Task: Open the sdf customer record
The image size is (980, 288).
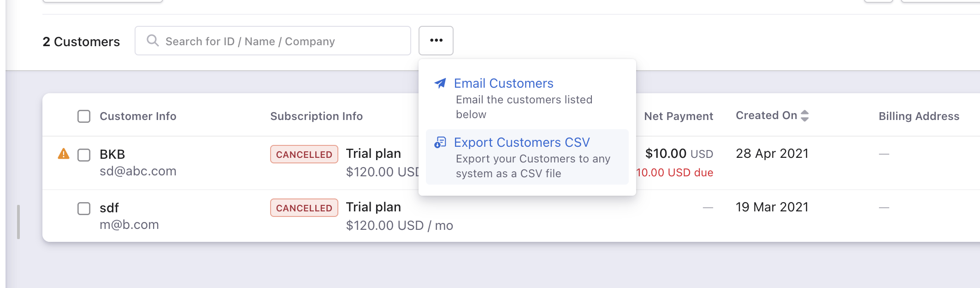Action: pos(110,208)
